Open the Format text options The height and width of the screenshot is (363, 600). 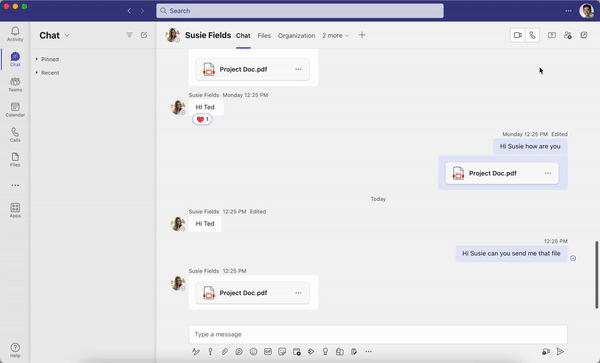click(196, 352)
